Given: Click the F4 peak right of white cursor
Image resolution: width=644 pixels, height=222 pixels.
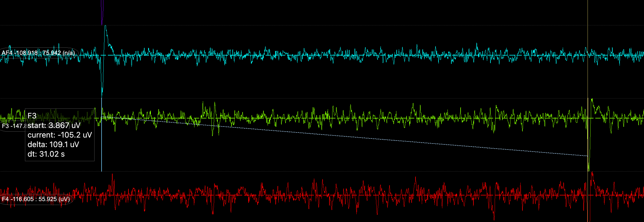Looking at the screenshot, I should pyautogui.click(x=592, y=172).
